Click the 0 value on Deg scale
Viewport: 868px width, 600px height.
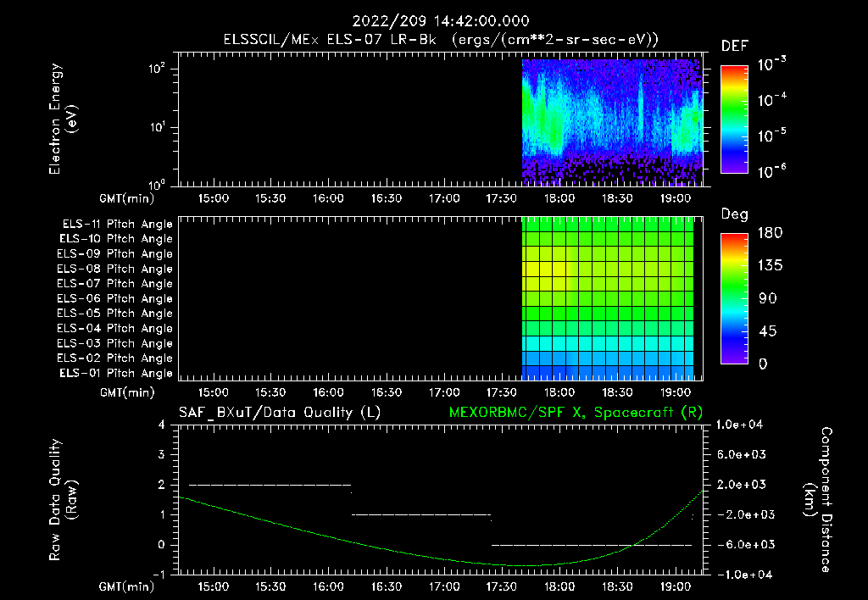(763, 364)
